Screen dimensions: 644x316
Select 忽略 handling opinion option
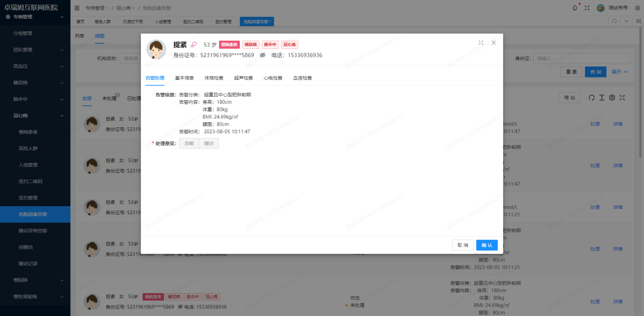[189, 143]
